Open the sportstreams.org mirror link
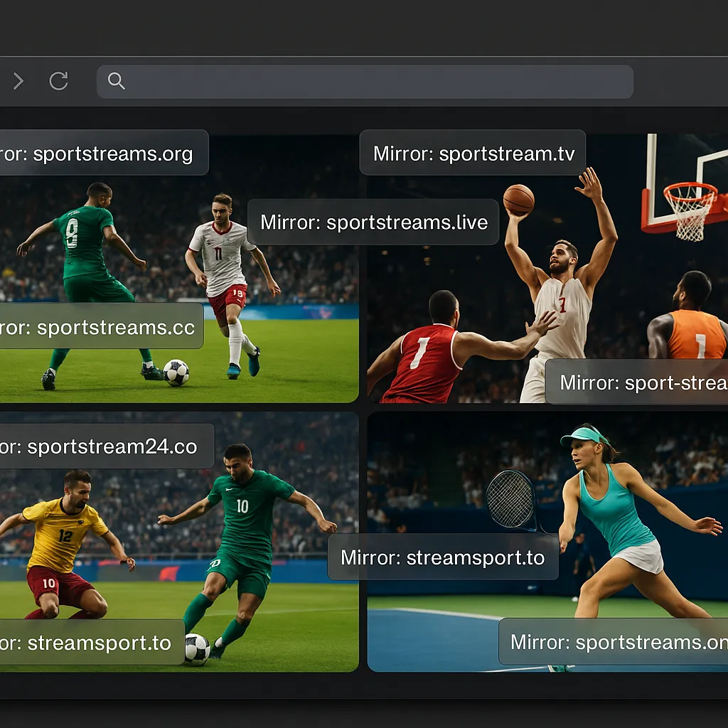The height and width of the screenshot is (728, 728). (x=103, y=153)
